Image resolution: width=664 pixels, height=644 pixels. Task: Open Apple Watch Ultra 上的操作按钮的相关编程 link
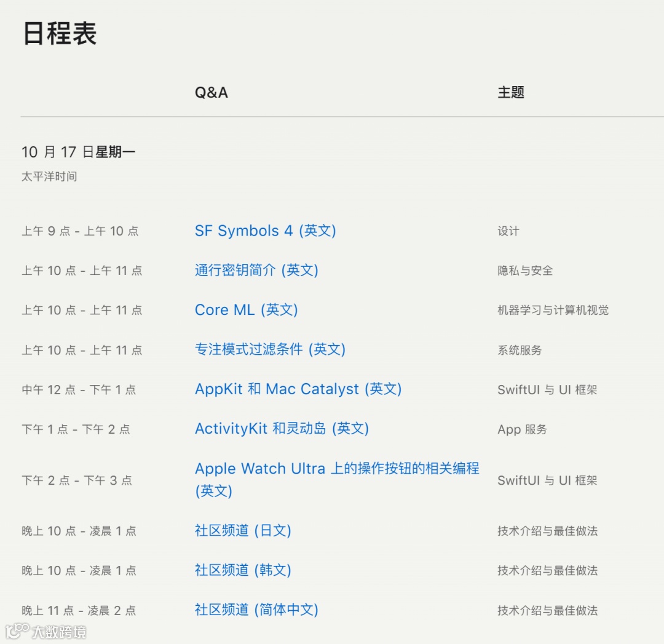(337, 480)
